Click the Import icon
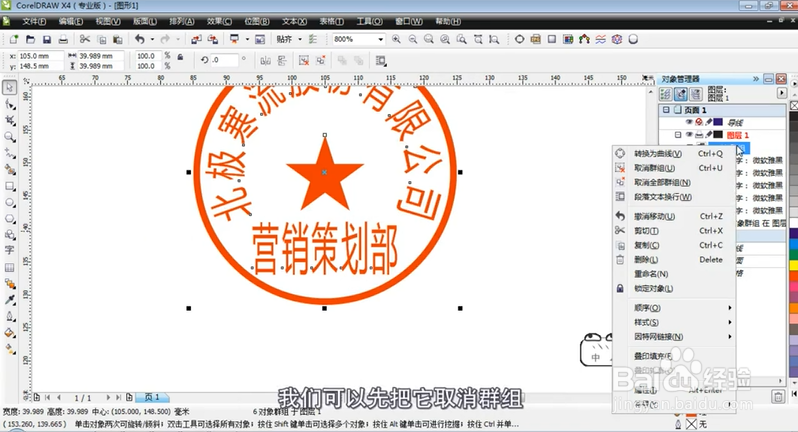798x432 pixels. pos(196,39)
